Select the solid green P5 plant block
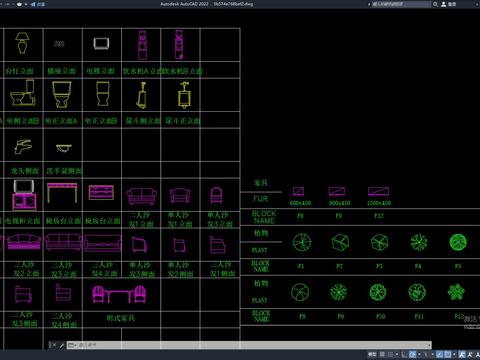This screenshot has height=360, width=480. pyautogui.click(x=458, y=242)
